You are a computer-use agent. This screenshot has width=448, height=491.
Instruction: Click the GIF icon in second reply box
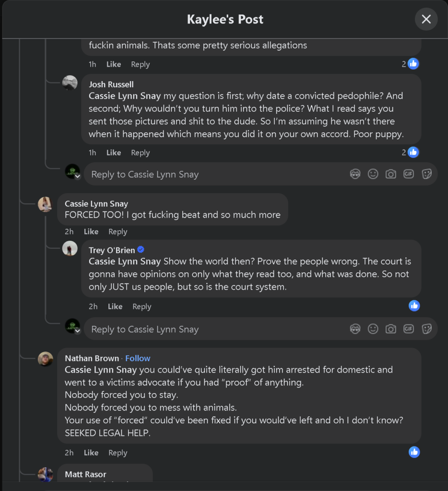[x=409, y=329]
